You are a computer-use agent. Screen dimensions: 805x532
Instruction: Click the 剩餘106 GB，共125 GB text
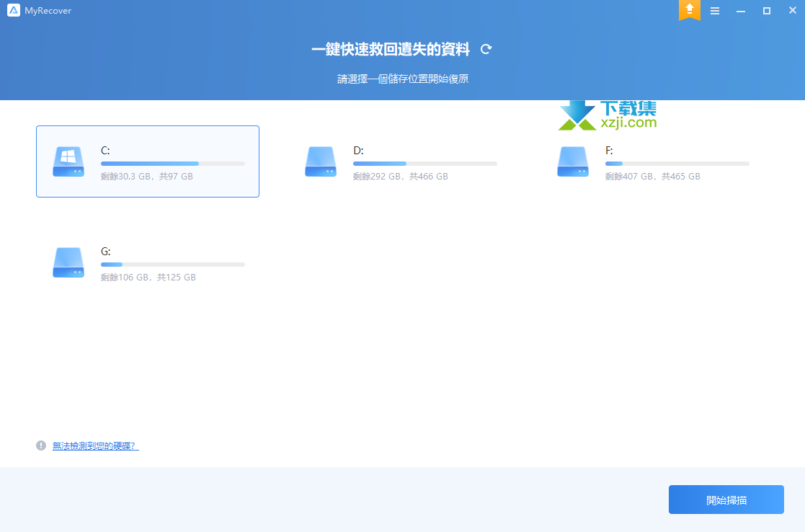point(148,277)
